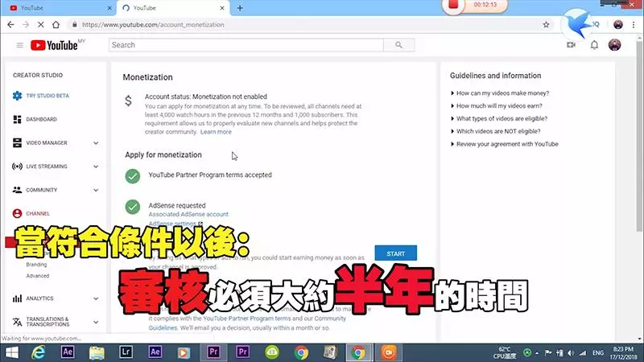
Task: Follow the Learn more link
Action: pos(216,132)
